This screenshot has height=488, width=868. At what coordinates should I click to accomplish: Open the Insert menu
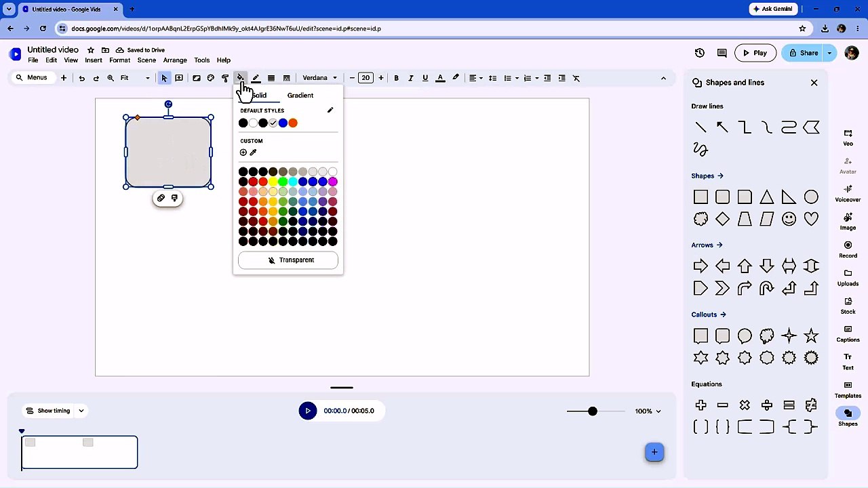(x=94, y=60)
